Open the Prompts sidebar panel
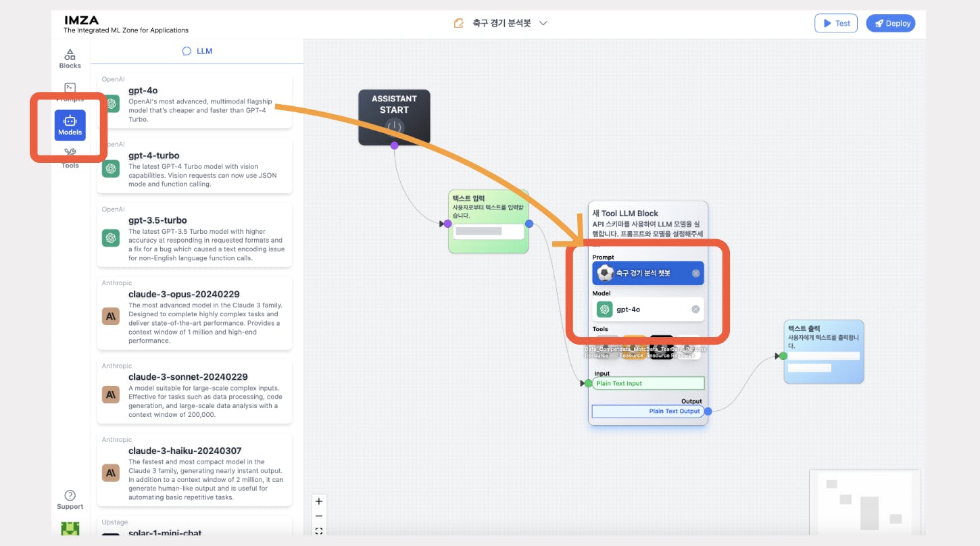Screen dimensions: 980x546 point(70,92)
